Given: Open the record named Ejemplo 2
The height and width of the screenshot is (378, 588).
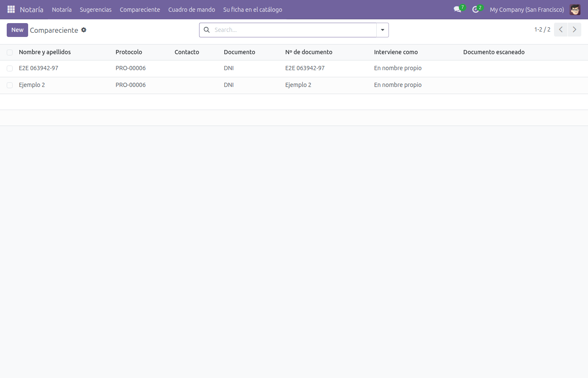Looking at the screenshot, I should pos(32,85).
